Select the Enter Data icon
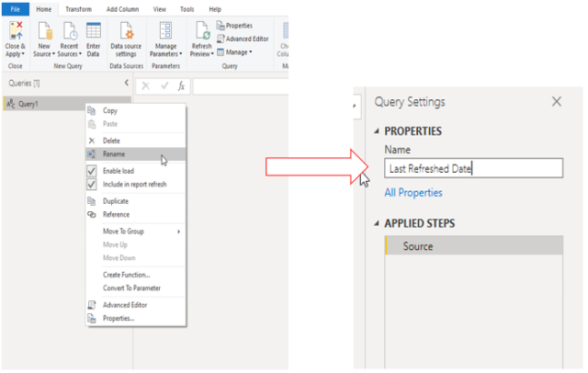 93,32
